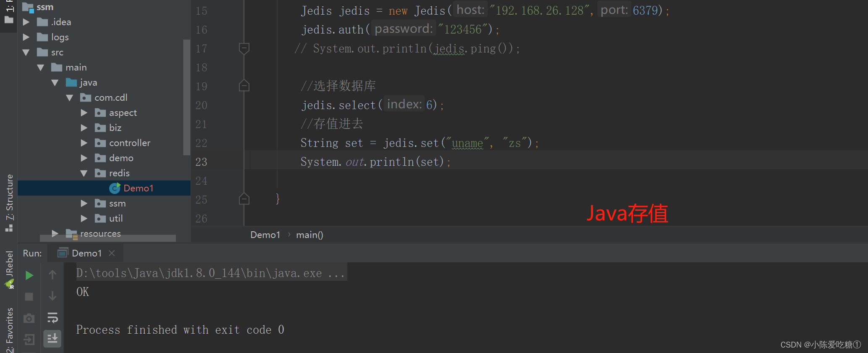Open the Structure tool window
Screen dimensions: 868x353
click(x=9, y=203)
